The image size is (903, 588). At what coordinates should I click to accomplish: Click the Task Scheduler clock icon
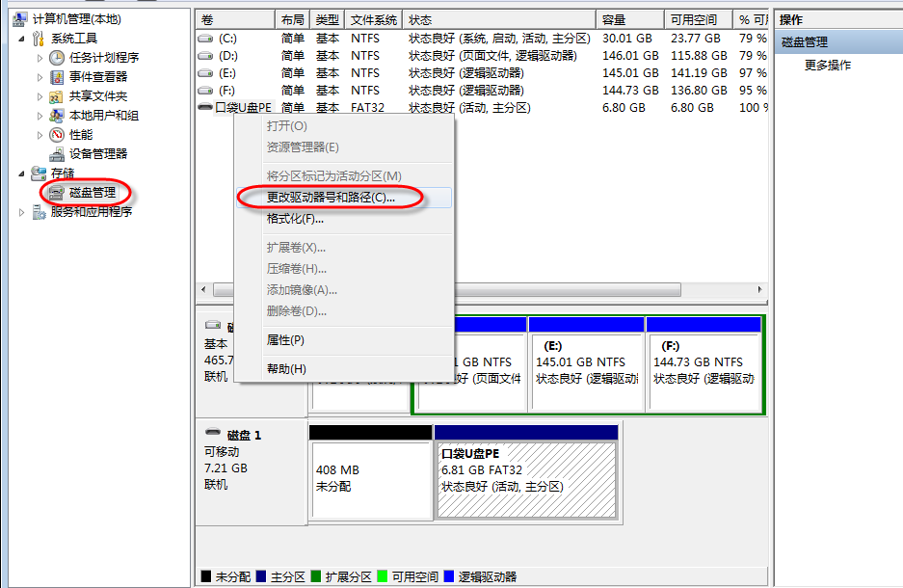pos(57,58)
